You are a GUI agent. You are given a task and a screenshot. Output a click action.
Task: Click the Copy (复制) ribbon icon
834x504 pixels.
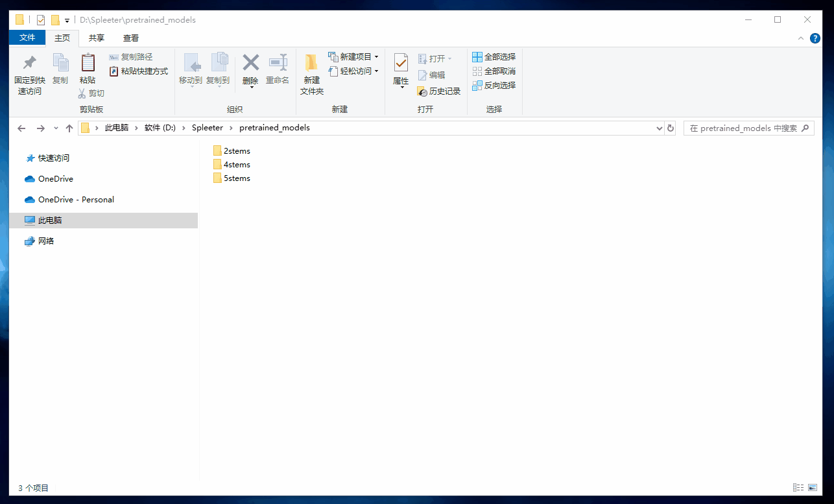tap(60, 62)
